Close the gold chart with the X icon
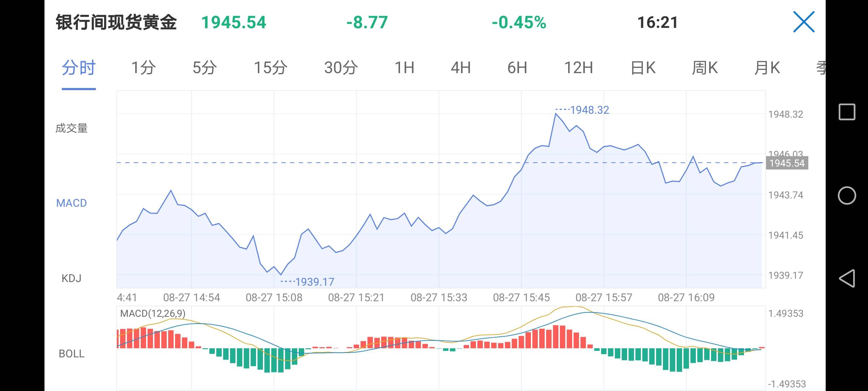The height and width of the screenshot is (391, 868). [804, 22]
